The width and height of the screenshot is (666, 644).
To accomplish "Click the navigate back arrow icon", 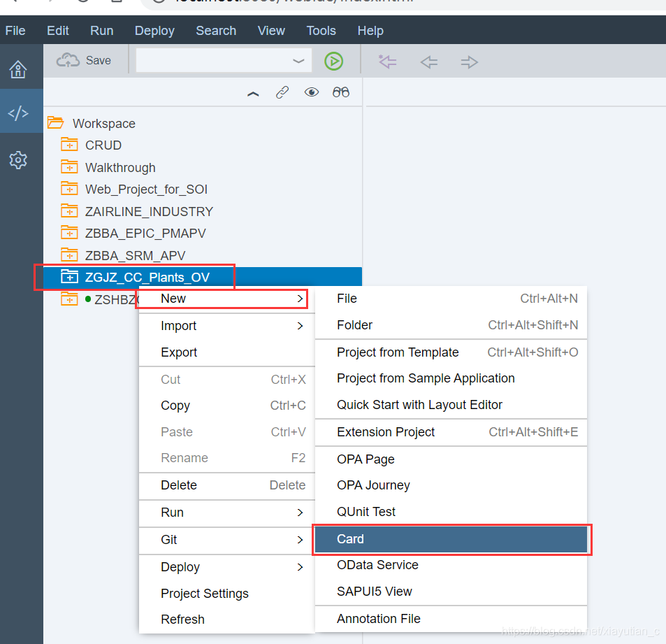I will tap(429, 62).
